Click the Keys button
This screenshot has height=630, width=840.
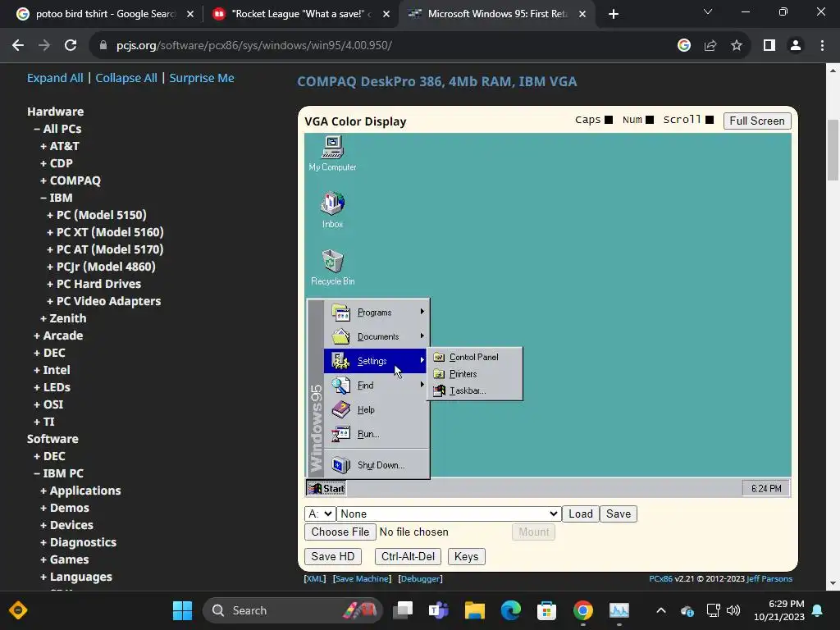click(466, 557)
